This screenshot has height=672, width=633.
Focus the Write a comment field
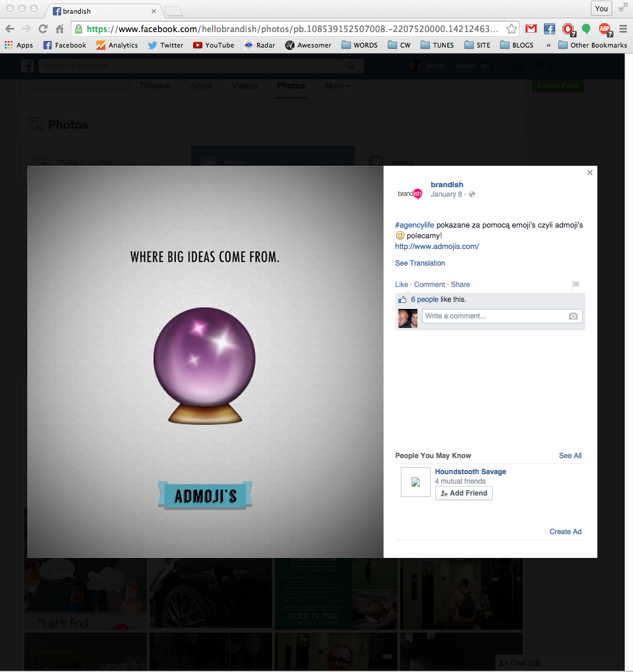click(x=502, y=316)
